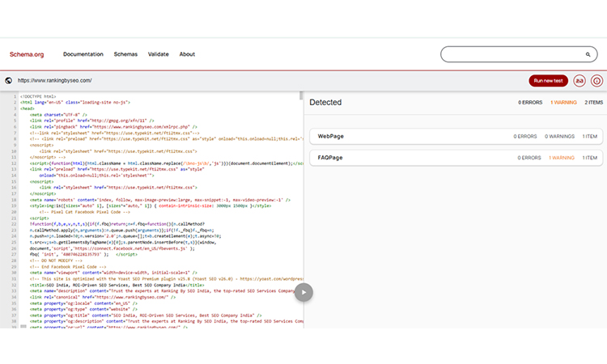Click the horizontal scrollbar handle under the code
The image size is (607, 364).
(23, 327)
